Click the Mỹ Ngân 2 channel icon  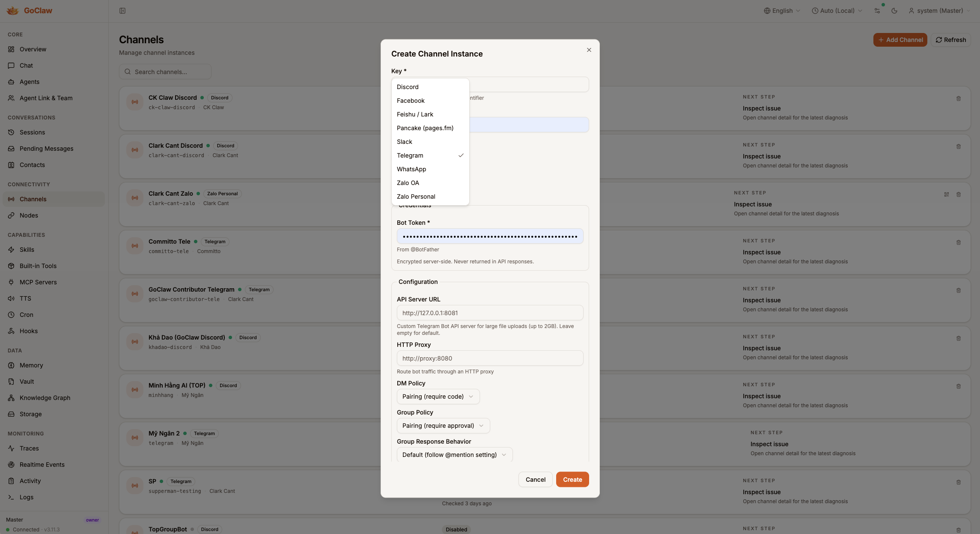(135, 438)
